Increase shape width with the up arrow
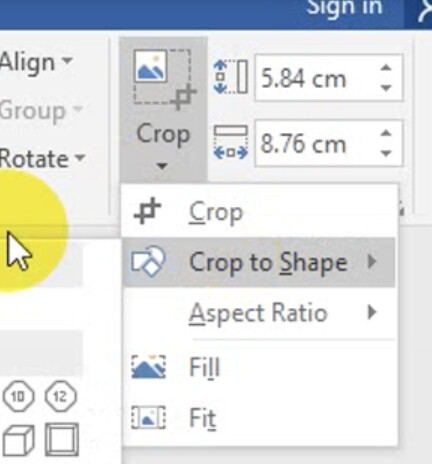The image size is (432, 464). (386, 133)
